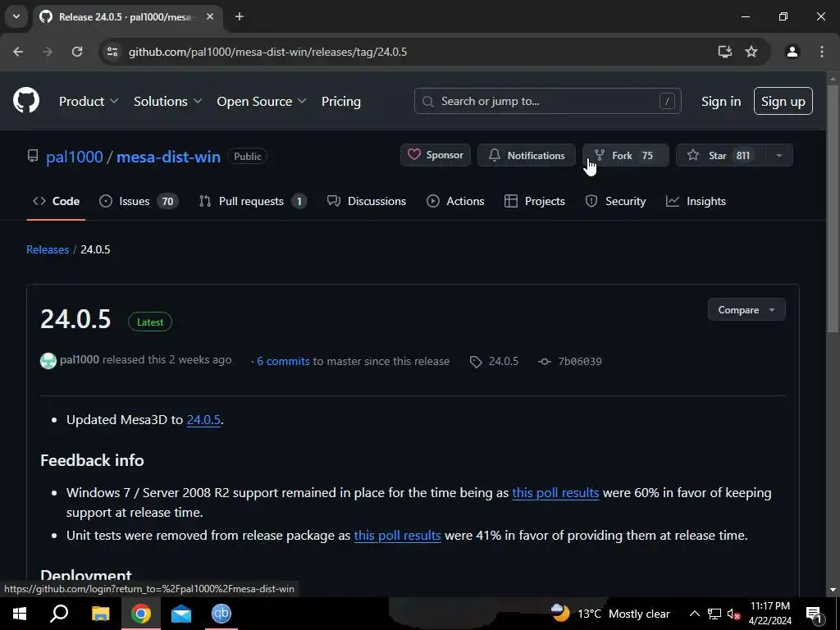840x630 pixels.
Task: Expand the Product menu
Action: (89, 101)
